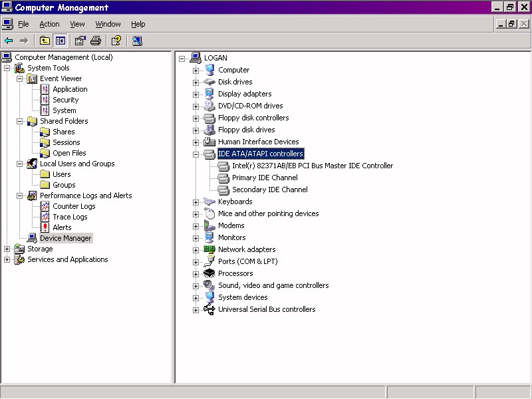Expand the Storage node in left tree

pos(7,249)
